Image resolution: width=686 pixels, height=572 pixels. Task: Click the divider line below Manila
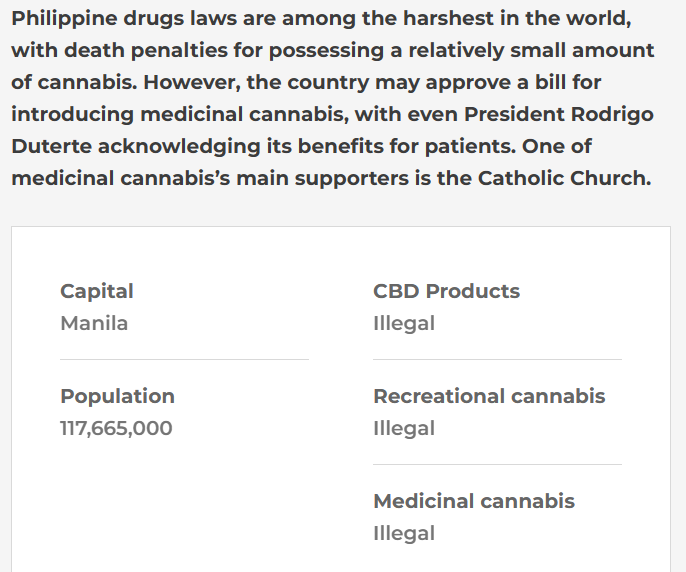(x=184, y=359)
